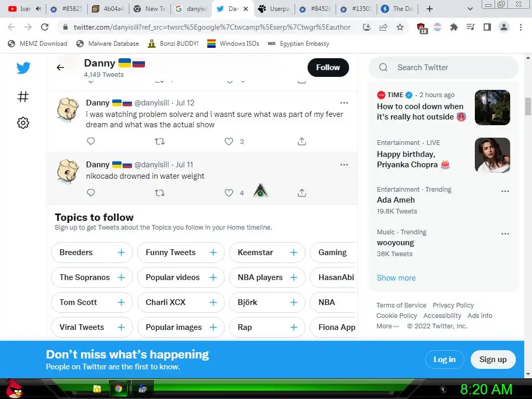Image resolution: width=532 pixels, height=399 pixels.
Task: Add Keemstar topic using plus icon
Action: pyautogui.click(x=294, y=252)
